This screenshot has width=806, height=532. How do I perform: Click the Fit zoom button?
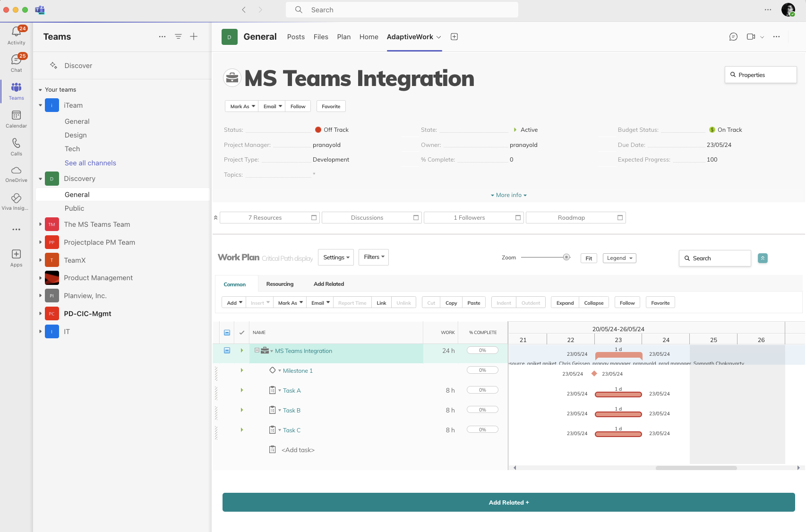[589, 258]
